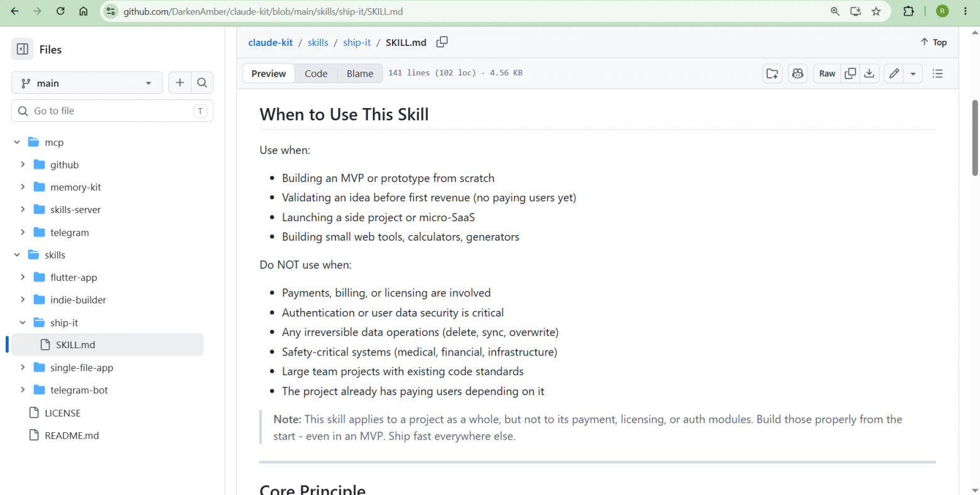View site information icon in address bar
Image resolution: width=980 pixels, height=495 pixels.
(x=111, y=11)
